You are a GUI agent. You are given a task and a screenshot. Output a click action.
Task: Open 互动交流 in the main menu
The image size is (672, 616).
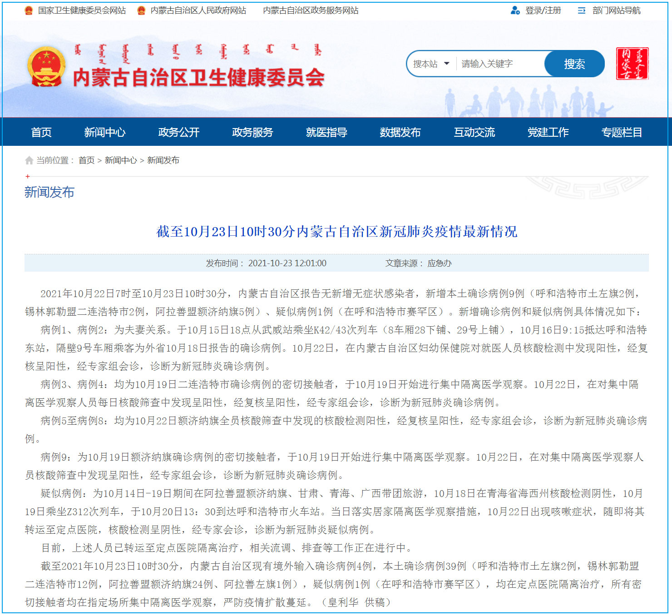tap(474, 132)
